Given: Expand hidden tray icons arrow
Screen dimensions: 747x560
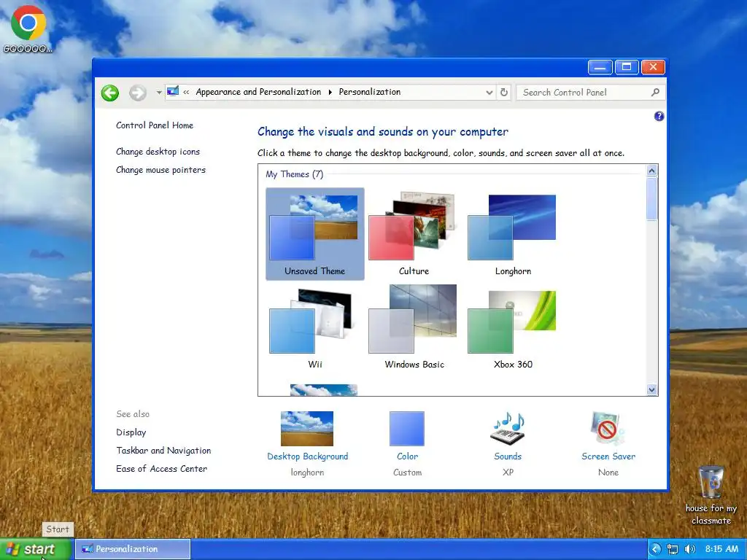Looking at the screenshot, I should pyautogui.click(x=656, y=549).
